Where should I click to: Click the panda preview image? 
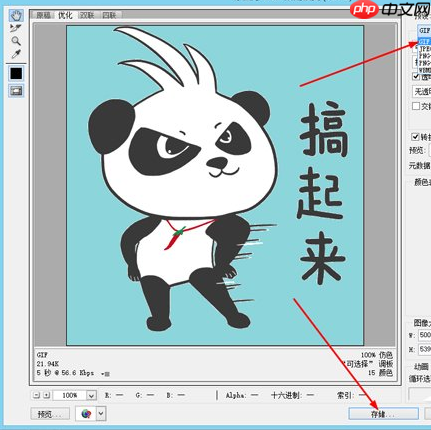[215, 185]
